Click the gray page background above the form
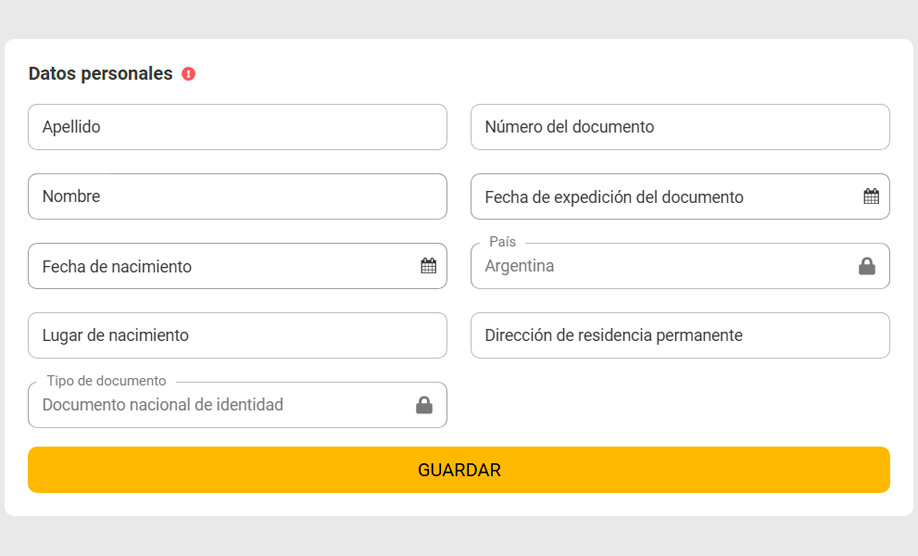 click(x=459, y=18)
